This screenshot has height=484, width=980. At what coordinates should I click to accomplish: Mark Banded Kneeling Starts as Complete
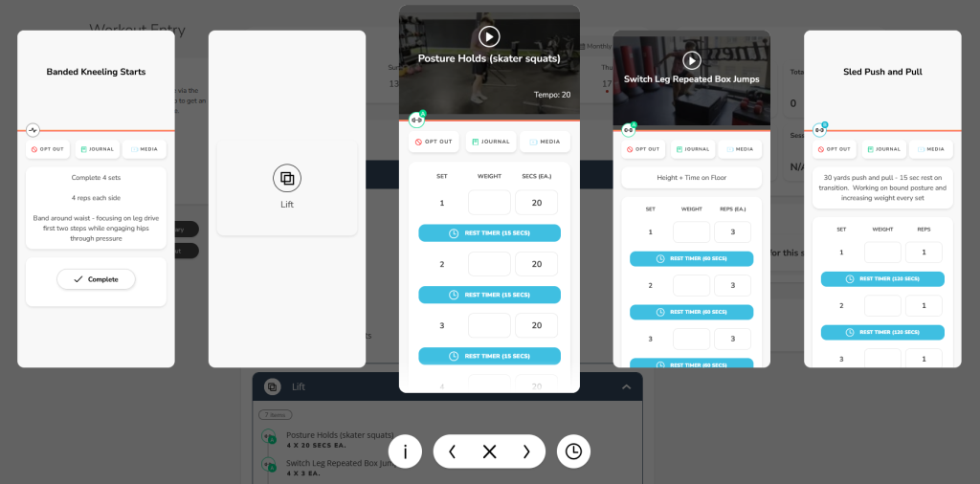(96, 279)
